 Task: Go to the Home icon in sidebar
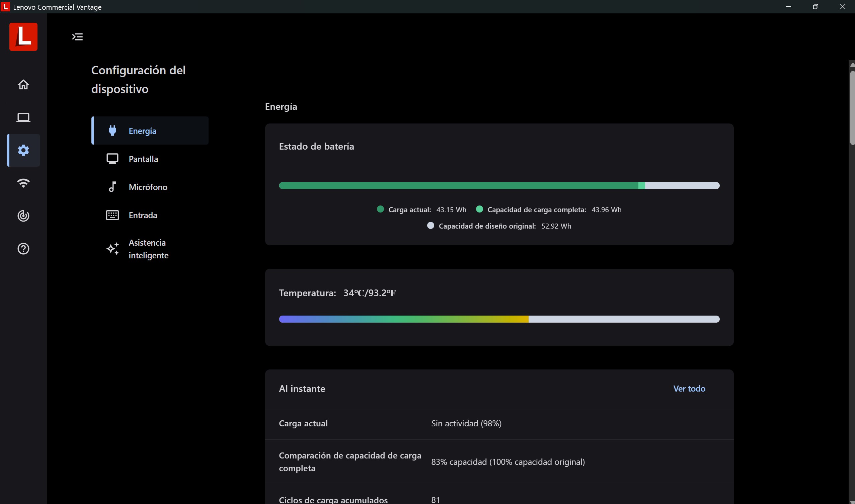pos(23,84)
